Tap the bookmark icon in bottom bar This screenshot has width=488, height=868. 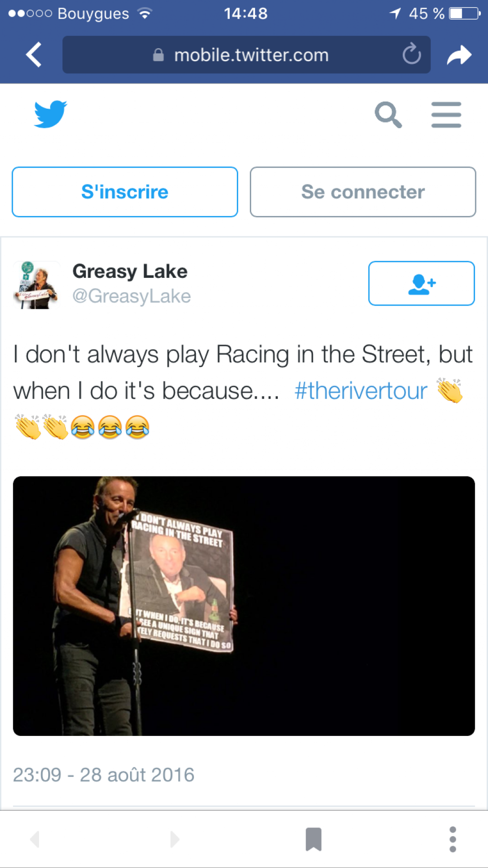[x=314, y=839]
